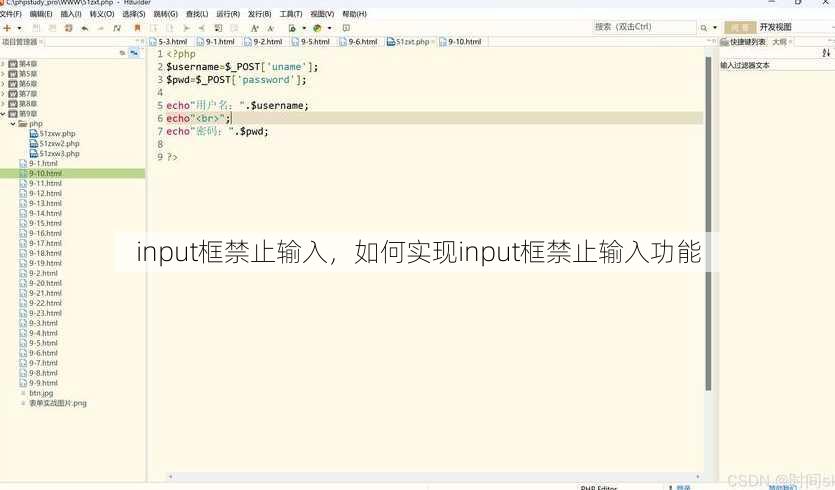Click the 快捷键列表 tab icon

pos(724,42)
